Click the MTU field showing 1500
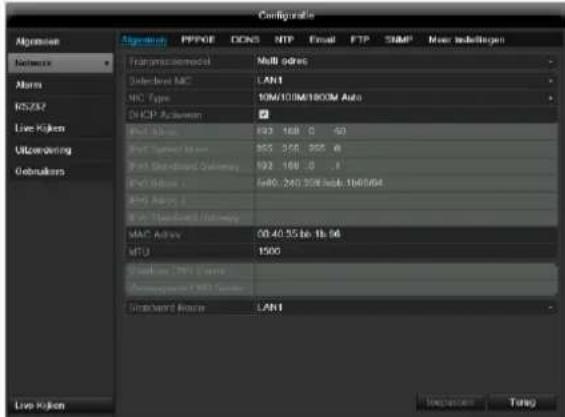Image resolution: width=565 pixels, height=417 pixels. [405, 251]
